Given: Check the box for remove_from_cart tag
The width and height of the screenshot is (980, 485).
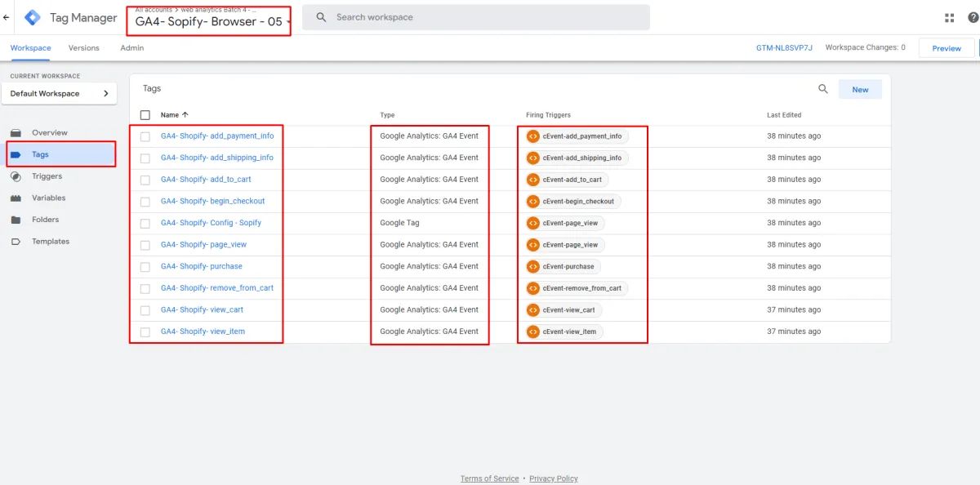Looking at the screenshot, I should 145,288.
